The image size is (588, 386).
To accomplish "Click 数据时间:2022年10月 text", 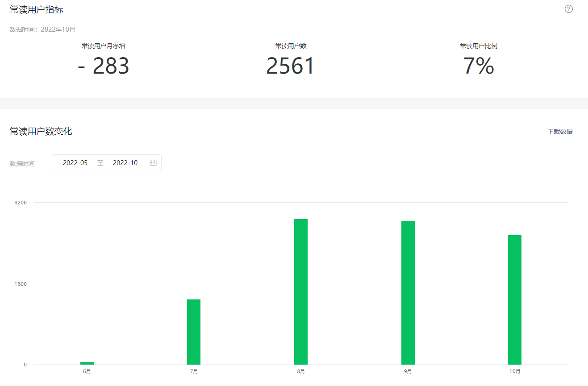I will pyautogui.click(x=42, y=29).
